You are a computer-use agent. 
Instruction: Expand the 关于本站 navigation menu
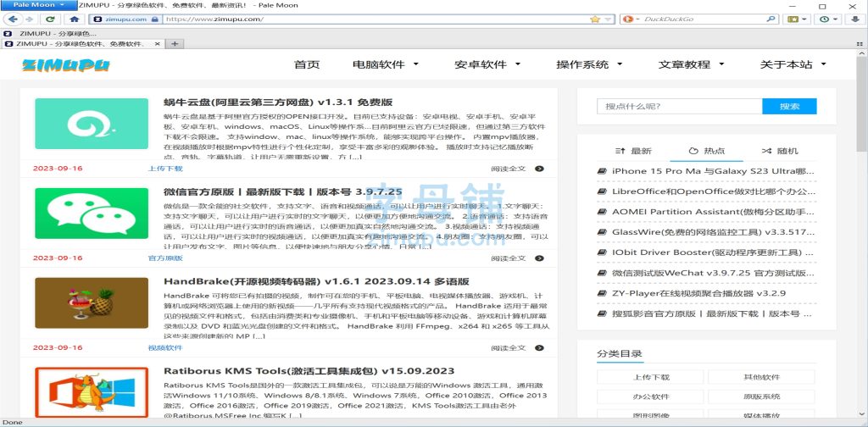793,64
